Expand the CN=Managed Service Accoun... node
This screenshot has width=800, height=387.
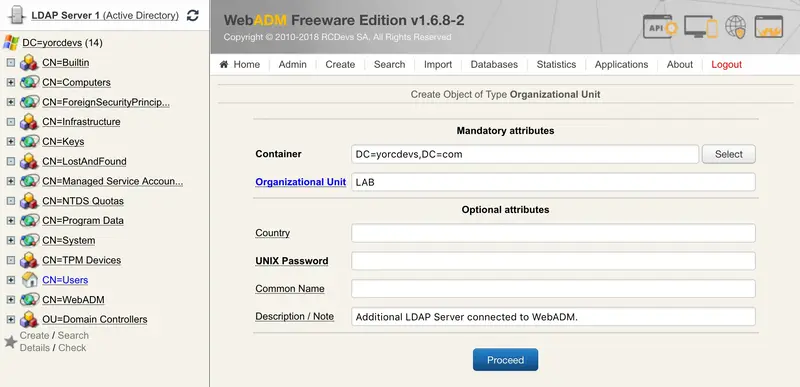10,181
